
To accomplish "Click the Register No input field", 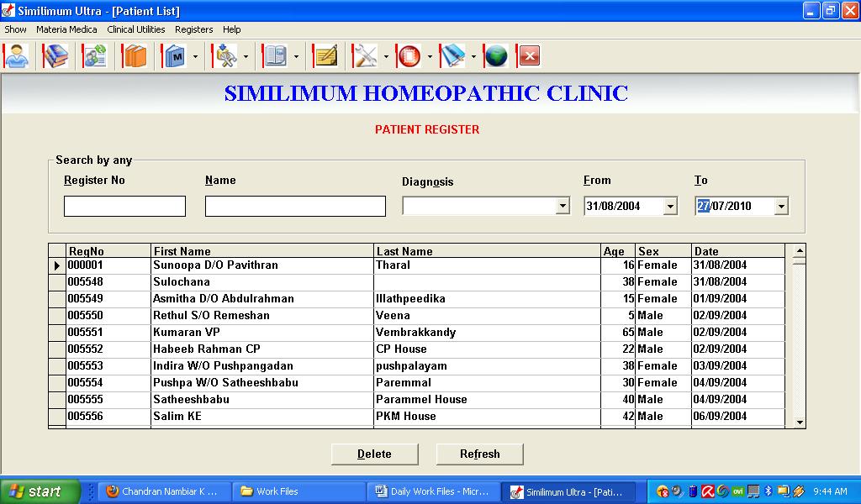I will 124,207.
